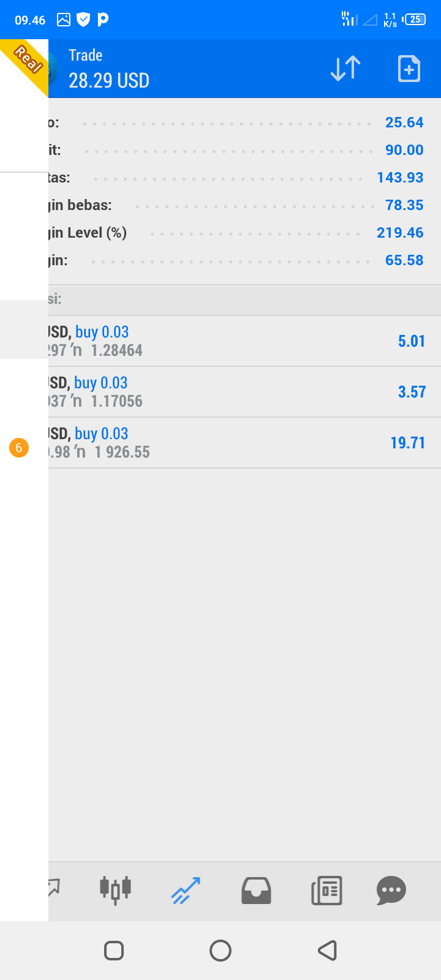Open new order with document-plus icon
Viewport: 441px width, 980px height.
coord(409,69)
